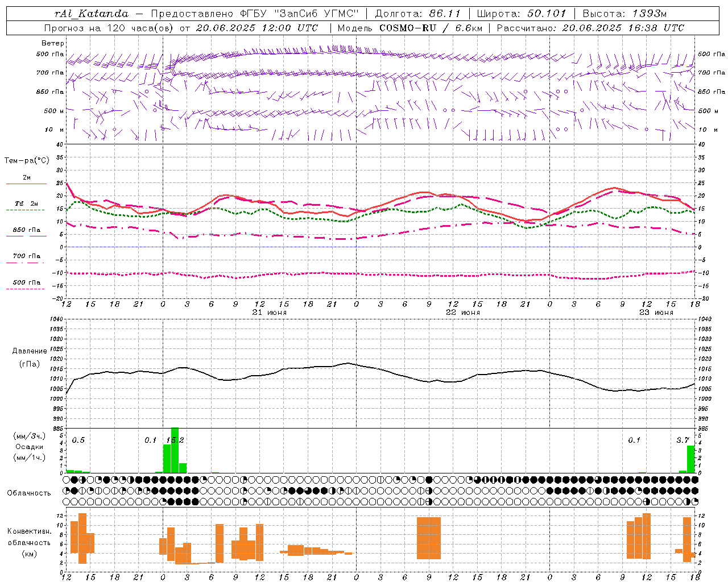Click the 2м temperature legend entry

27,177
